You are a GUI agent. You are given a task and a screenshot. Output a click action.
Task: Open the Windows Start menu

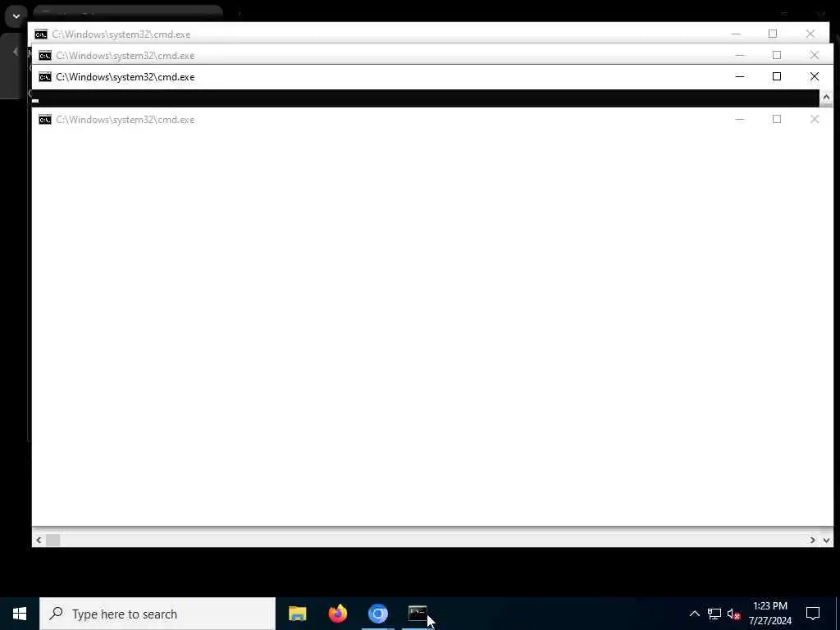pyautogui.click(x=20, y=614)
